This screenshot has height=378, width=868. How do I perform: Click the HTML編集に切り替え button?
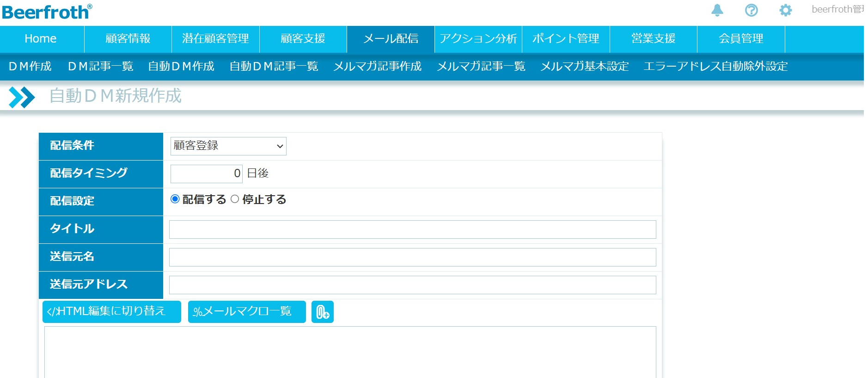[x=111, y=312]
